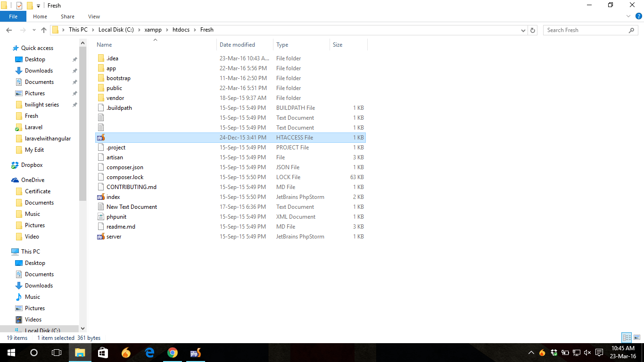Open laravelwithangular in the navigation pane
This screenshot has height=362, width=644.
pos(48,139)
